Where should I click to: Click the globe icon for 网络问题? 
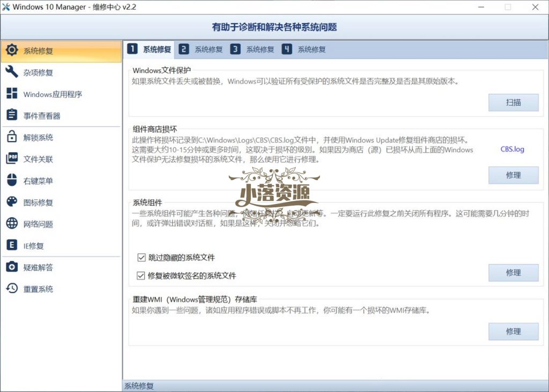click(x=12, y=223)
